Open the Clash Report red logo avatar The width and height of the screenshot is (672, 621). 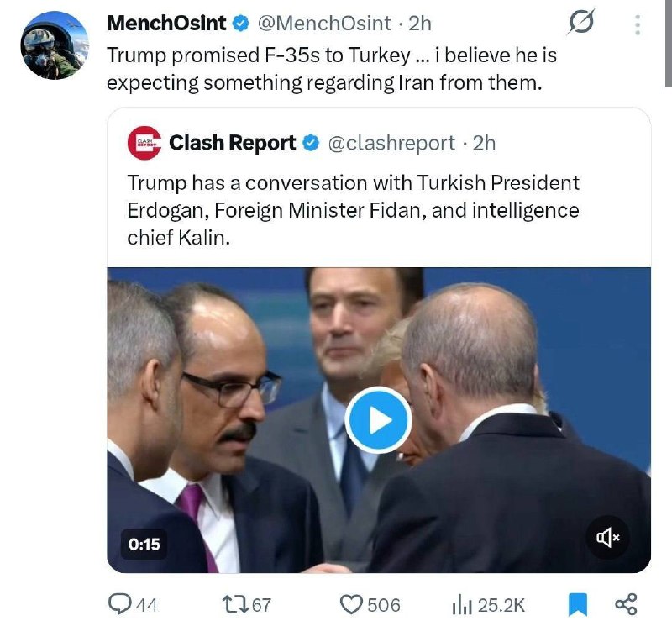click(144, 143)
